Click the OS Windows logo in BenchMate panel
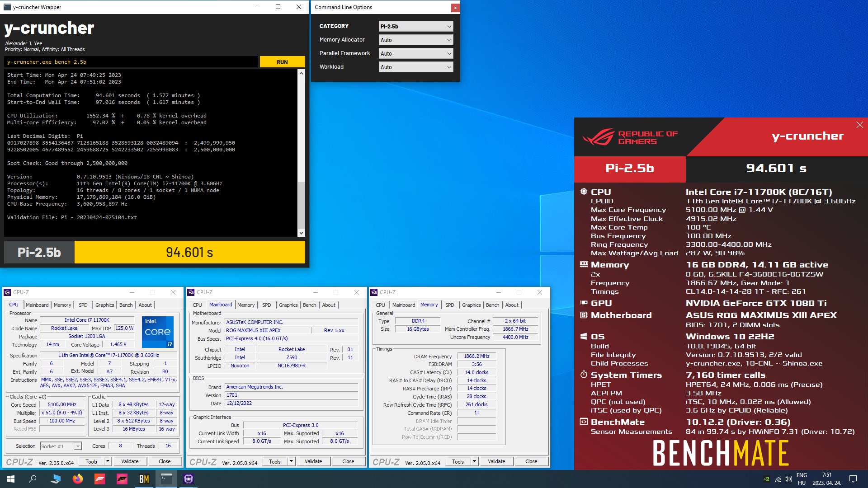868x488 pixels. point(584,336)
